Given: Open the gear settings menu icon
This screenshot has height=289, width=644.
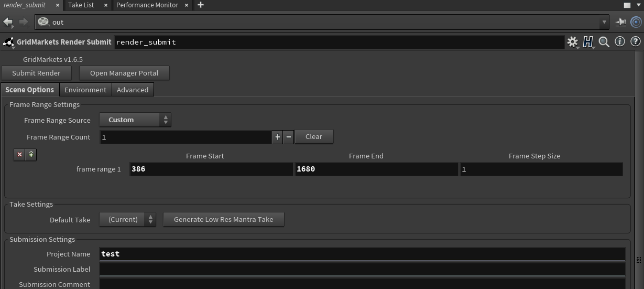Looking at the screenshot, I should (573, 42).
